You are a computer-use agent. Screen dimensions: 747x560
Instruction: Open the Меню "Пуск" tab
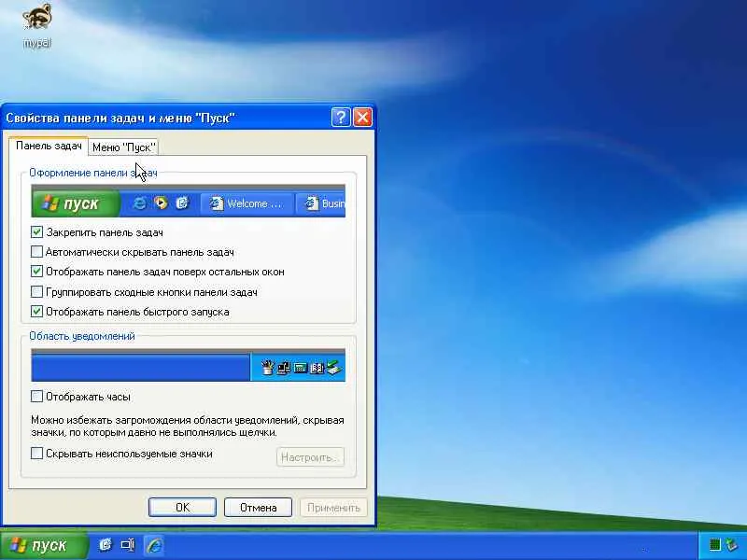124,147
